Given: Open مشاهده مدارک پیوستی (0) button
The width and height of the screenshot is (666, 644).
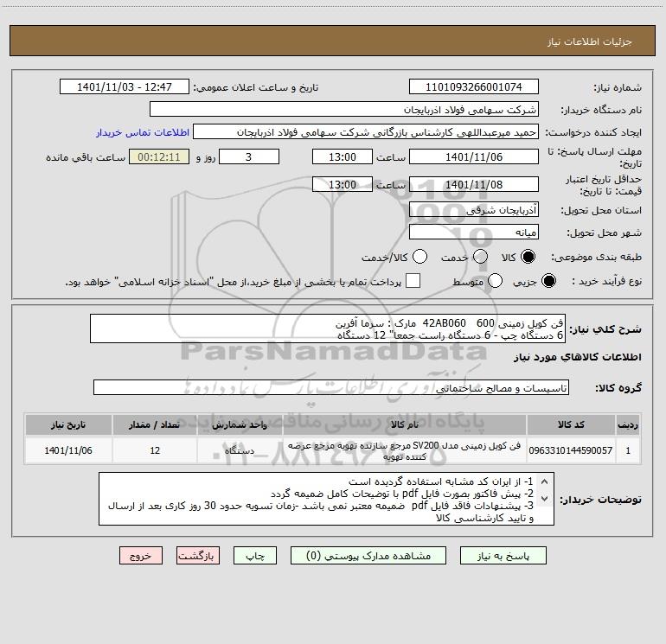Looking at the screenshot, I should pyautogui.click(x=368, y=556).
